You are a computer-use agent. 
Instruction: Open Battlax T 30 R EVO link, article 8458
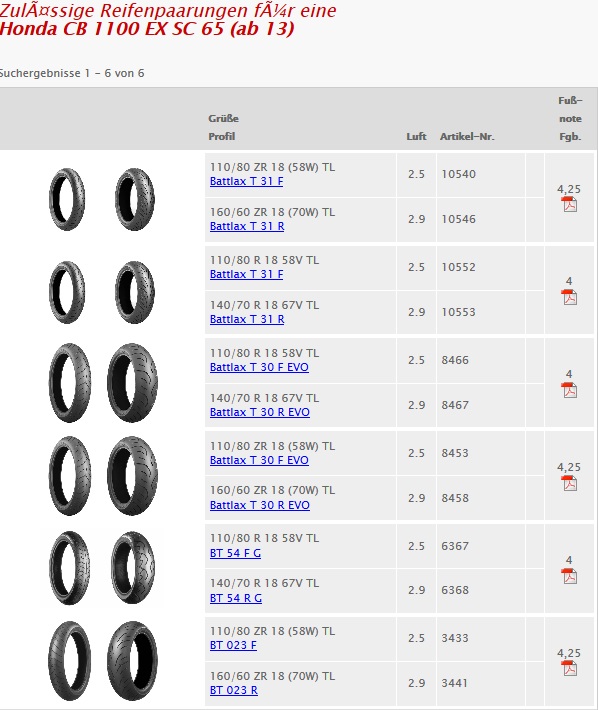[259, 505]
